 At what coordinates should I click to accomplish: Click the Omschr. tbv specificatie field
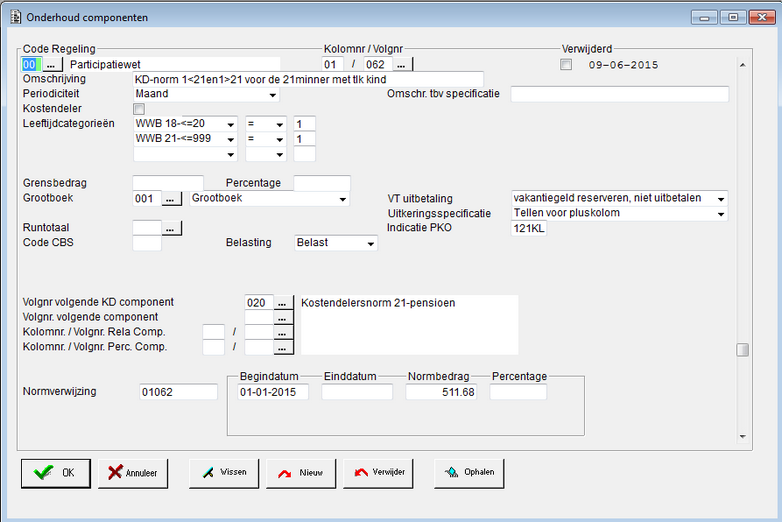click(620, 94)
